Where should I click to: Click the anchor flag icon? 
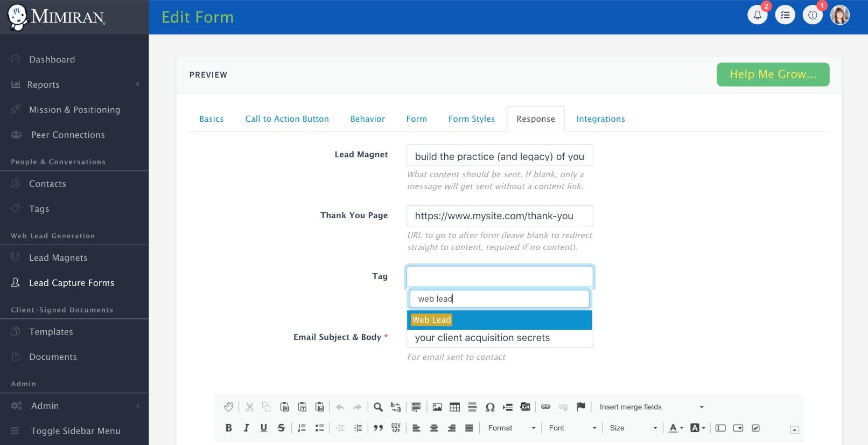581,407
